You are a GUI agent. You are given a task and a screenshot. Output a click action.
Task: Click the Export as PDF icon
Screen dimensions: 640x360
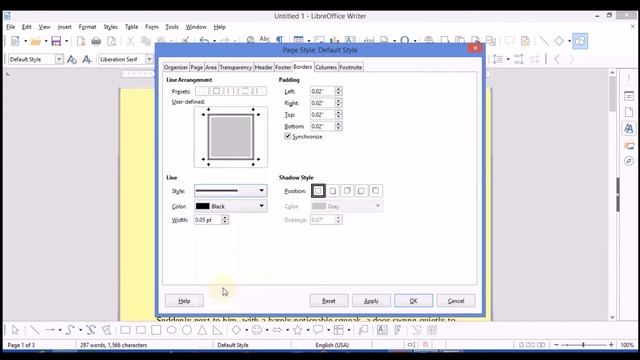point(81,41)
